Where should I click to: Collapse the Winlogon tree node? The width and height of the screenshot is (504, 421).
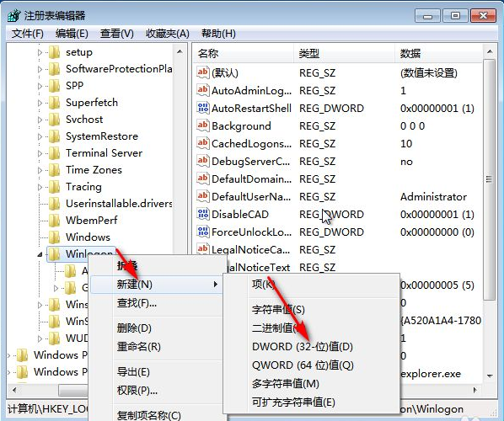[x=40, y=254]
